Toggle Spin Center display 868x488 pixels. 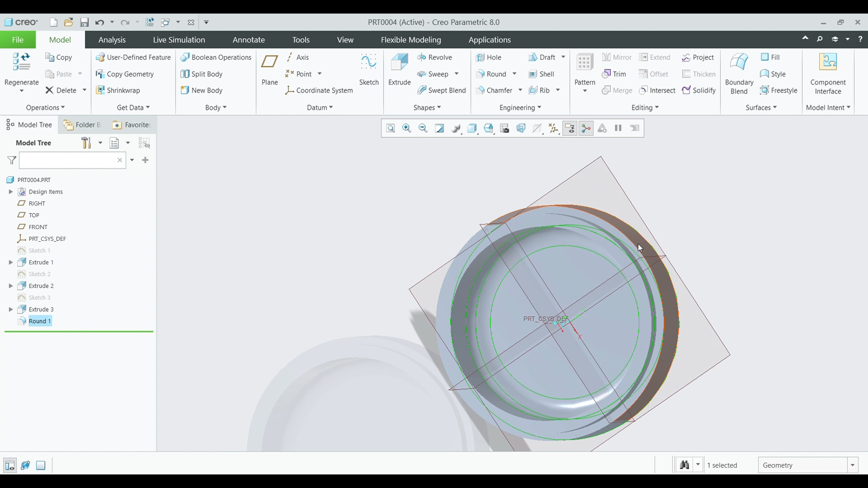tap(586, 128)
